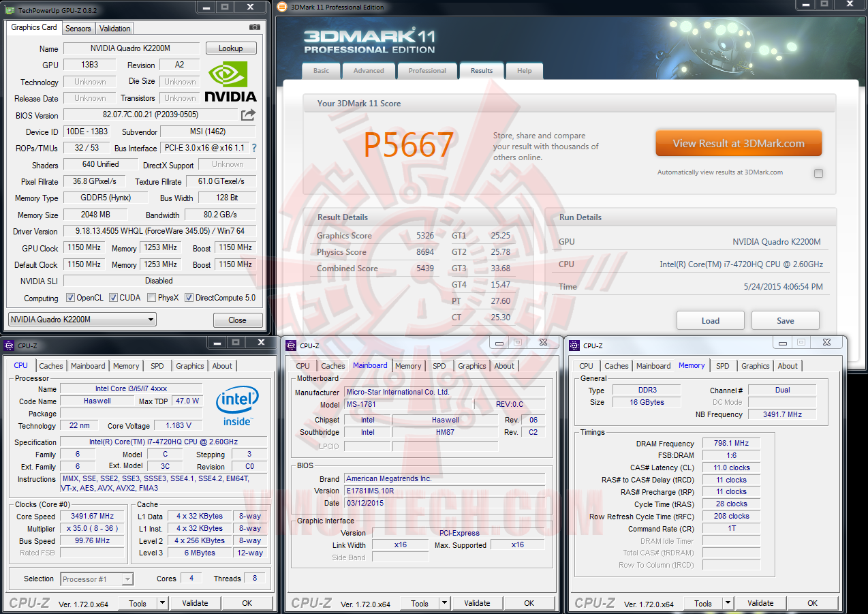Click the NB Frequency 3491.7 MHz value
The width and height of the screenshot is (868, 614).
coord(782,414)
